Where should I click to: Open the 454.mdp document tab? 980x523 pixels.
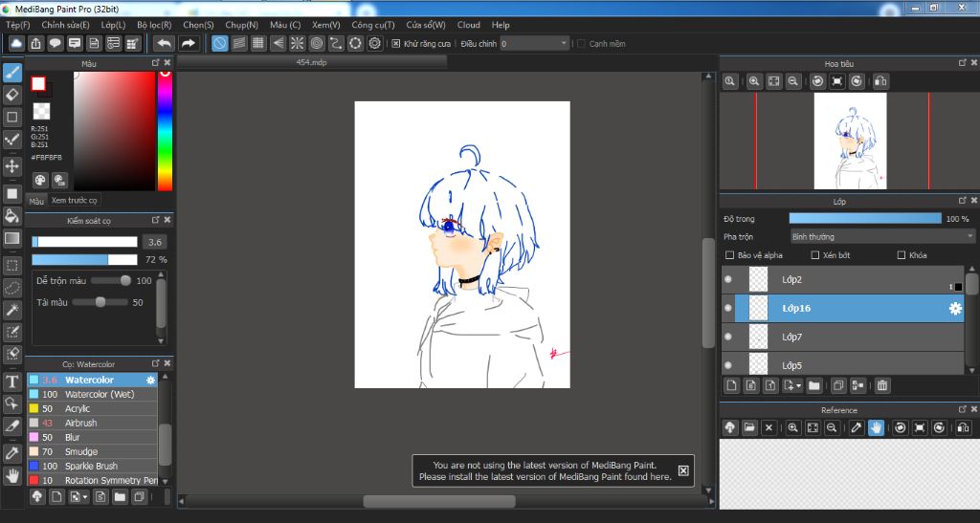click(x=311, y=62)
